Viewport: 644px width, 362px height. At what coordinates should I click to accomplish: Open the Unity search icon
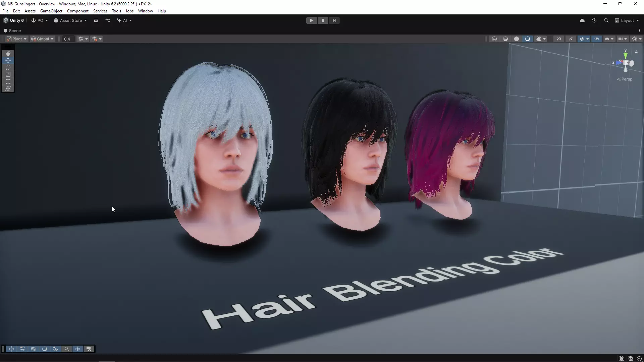click(606, 20)
